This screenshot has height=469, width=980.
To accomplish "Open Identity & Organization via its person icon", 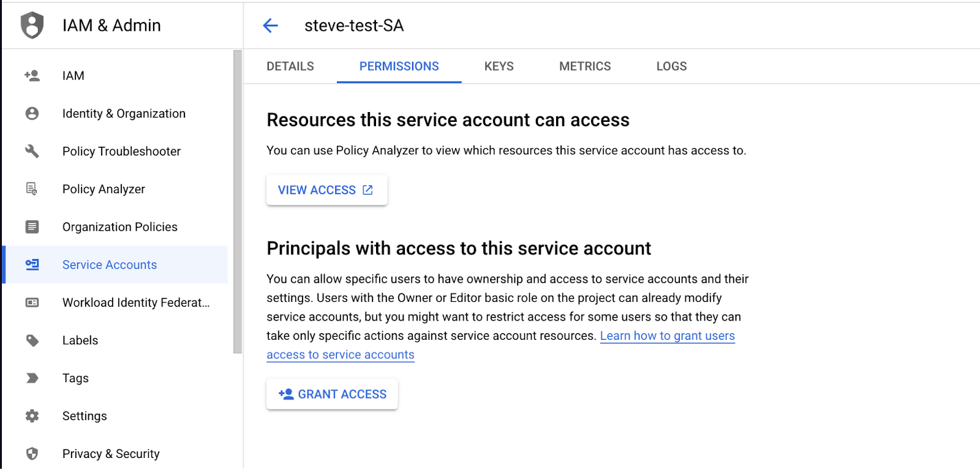I will 32,114.
